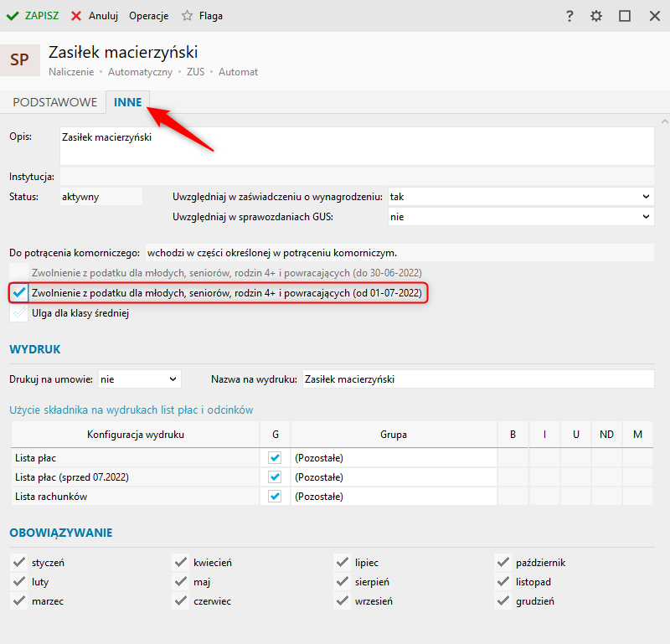Click the green ZAPISZ checkmark icon
Screen dimensions: 670x644
click(13, 16)
